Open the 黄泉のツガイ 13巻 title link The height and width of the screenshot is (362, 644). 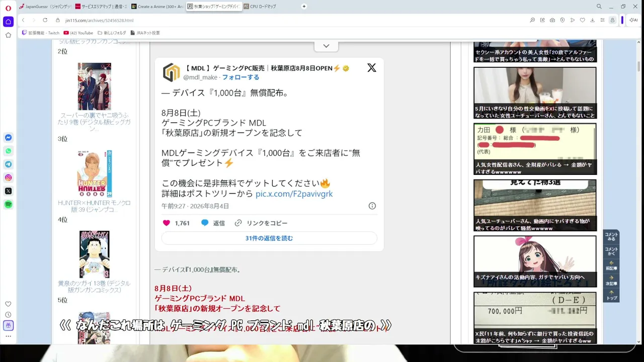(x=94, y=287)
